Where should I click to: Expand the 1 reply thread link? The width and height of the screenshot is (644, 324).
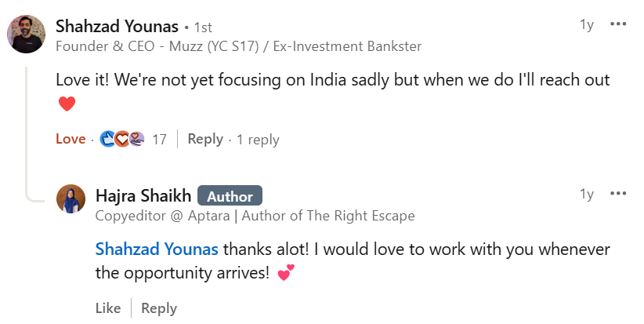(x=258, y=140)
